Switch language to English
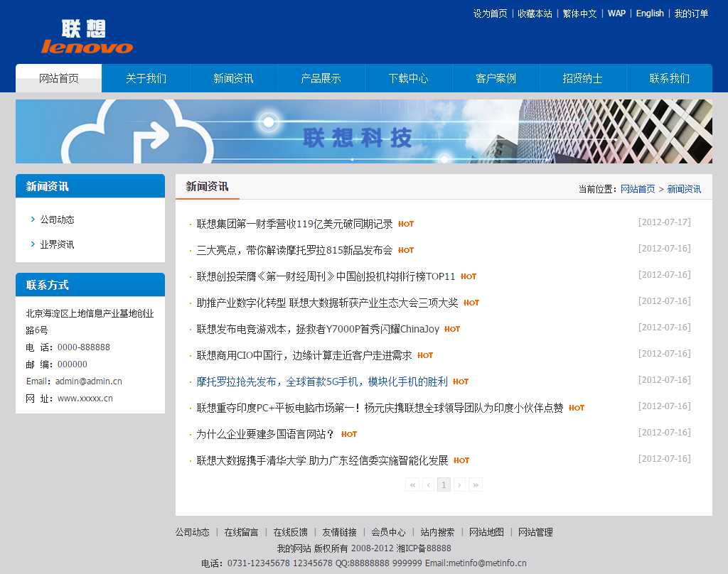 tap(650, 13)
